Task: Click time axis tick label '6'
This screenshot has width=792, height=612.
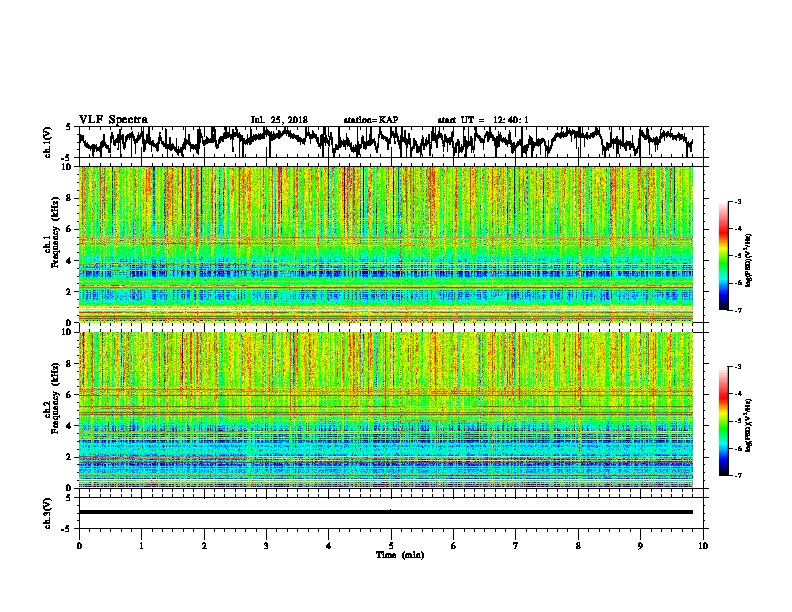Action: 454,546
